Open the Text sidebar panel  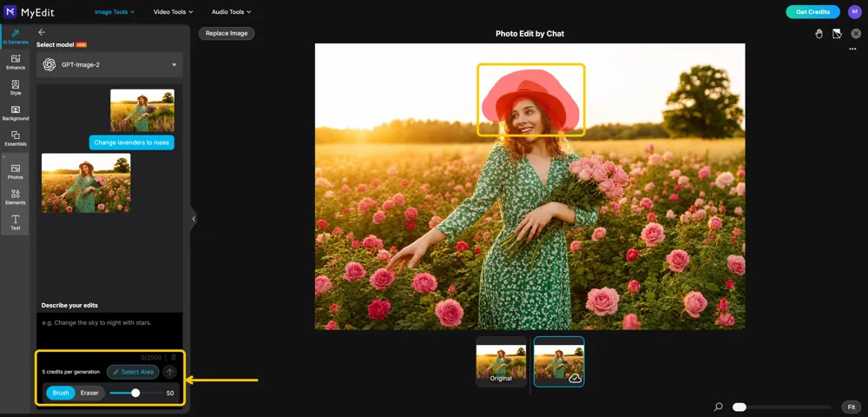click(15, 222)
